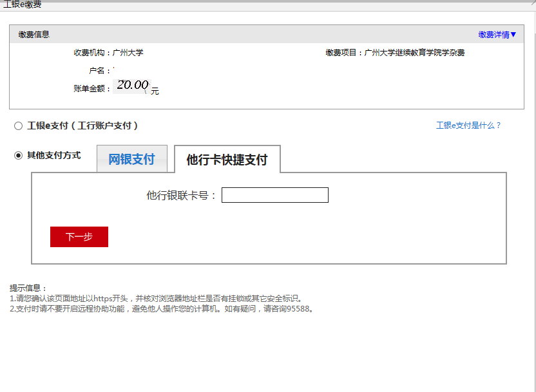
Task: Click the red 下一步 button
Action: coord(79,237)
